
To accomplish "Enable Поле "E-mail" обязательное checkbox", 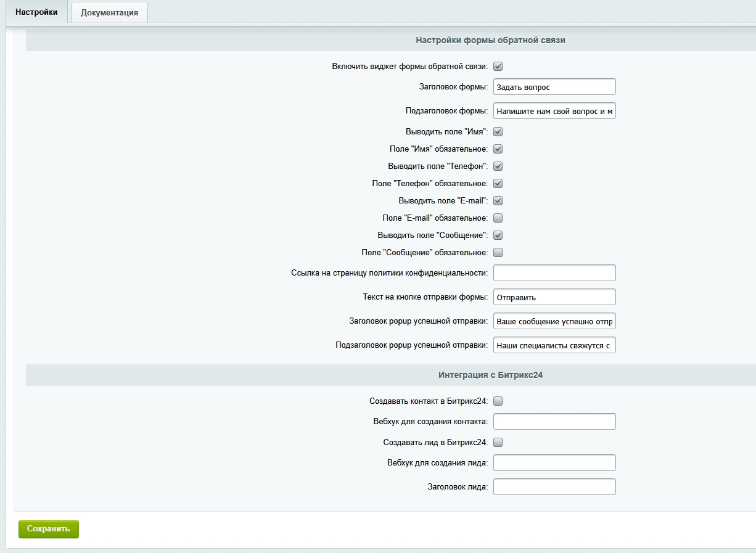I will coord(498,218).
